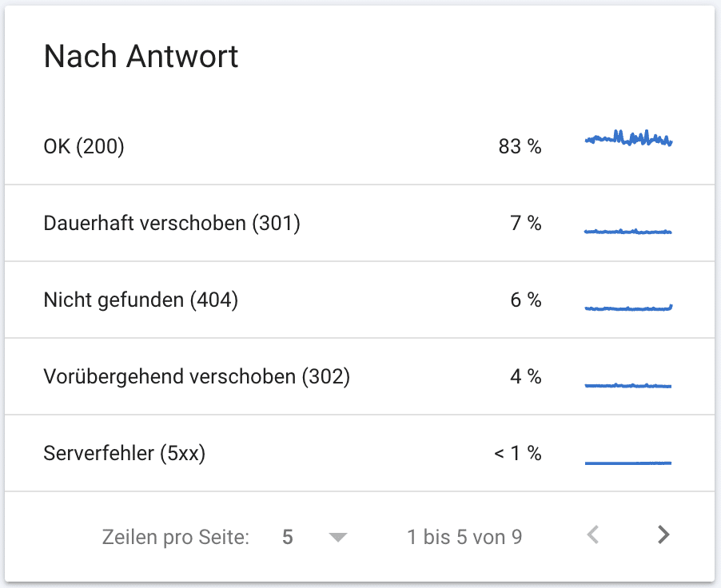Select the sparkline beside Nicht gefunden (404)
Image resolution: width=721 pixels, height=588 pixels.
coord(629,308)
